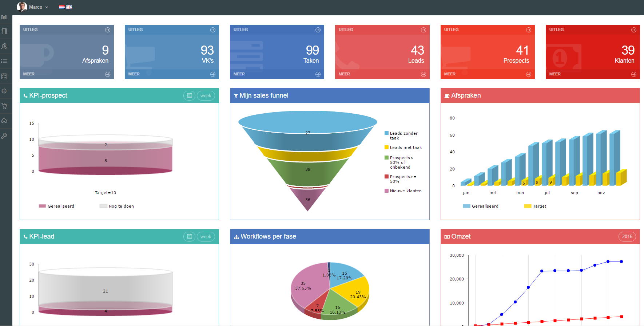Open the wrench settings sidebar icon
This screenshot has height=326, width=644.
[4, 136]
